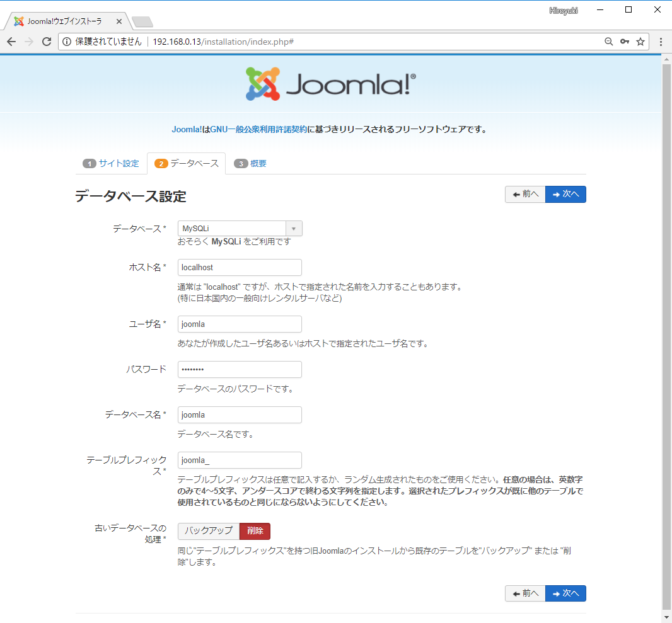
Task: Switch to the サイト設定 step tab
Action: point(111,164)
